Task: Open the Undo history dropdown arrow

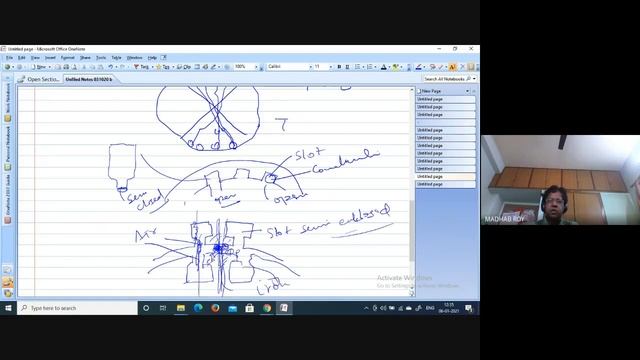Action: 116,67
